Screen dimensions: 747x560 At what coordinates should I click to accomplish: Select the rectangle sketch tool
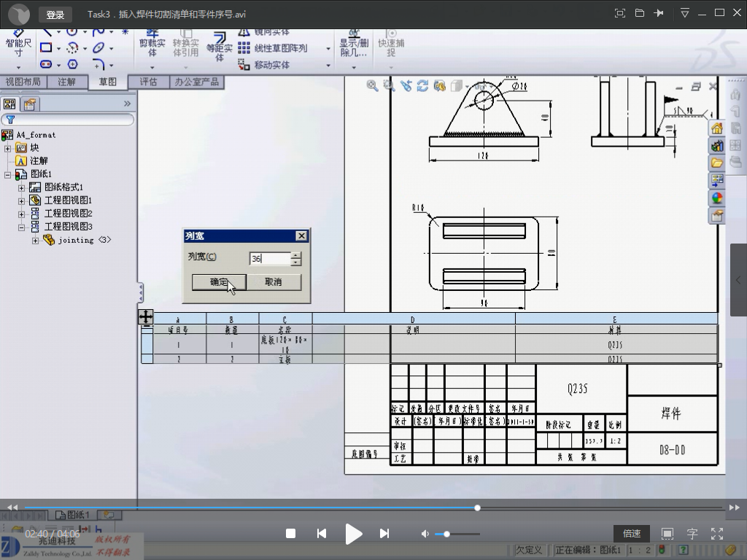click(46, 47)
